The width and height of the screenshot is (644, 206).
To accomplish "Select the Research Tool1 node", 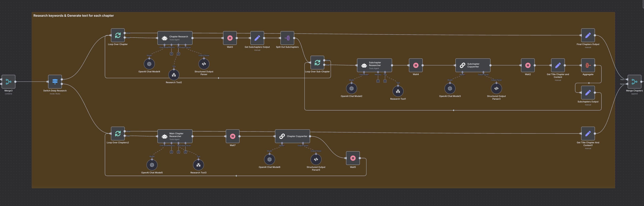I will coord(398,91).
